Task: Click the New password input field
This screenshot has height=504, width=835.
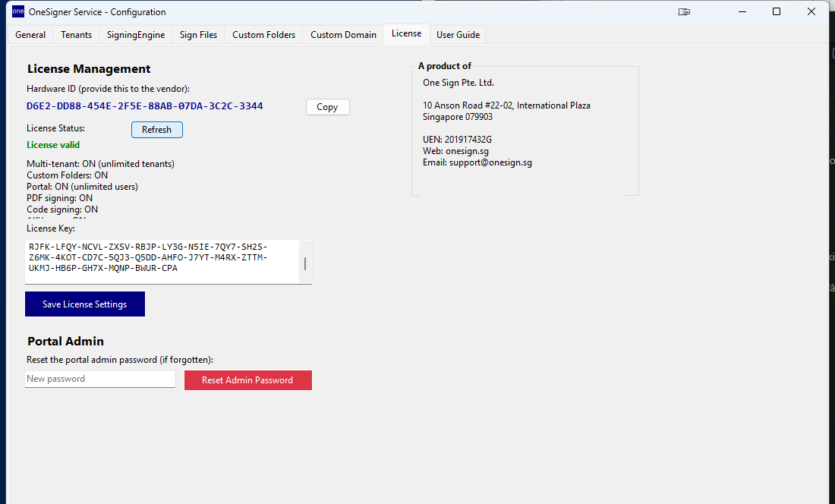Action: coord(100,379)
